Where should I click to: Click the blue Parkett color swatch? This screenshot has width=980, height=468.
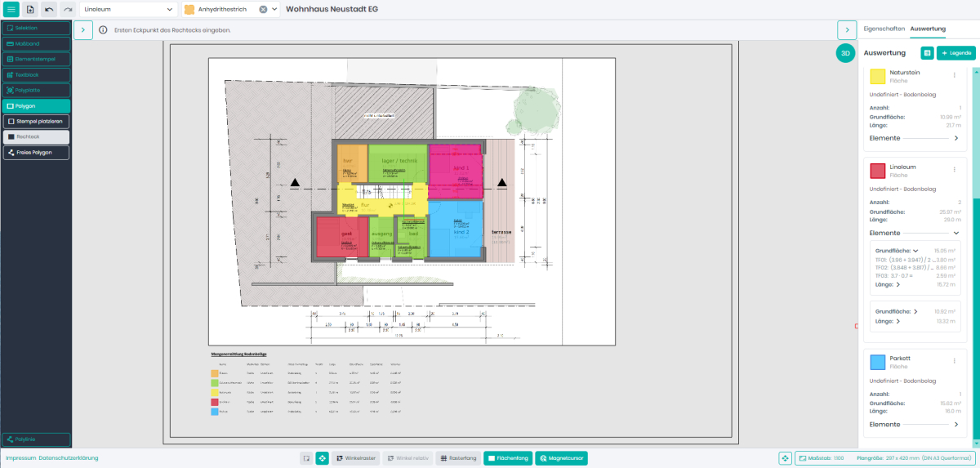pos(878,363)
